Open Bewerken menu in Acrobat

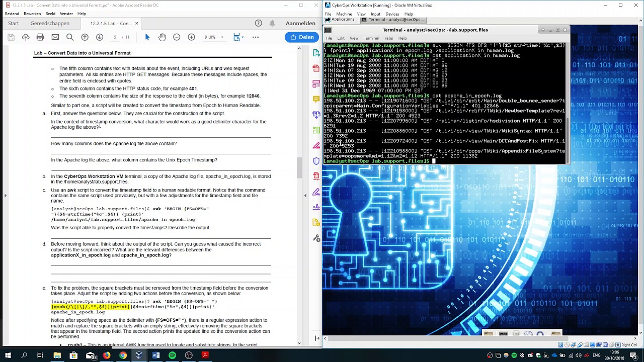[32, 14]
